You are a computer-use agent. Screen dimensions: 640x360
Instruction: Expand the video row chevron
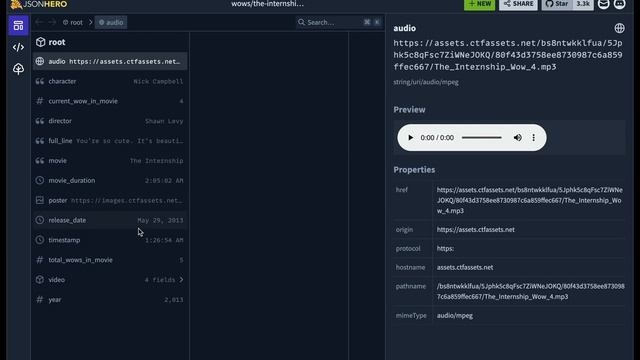(181, 280)
